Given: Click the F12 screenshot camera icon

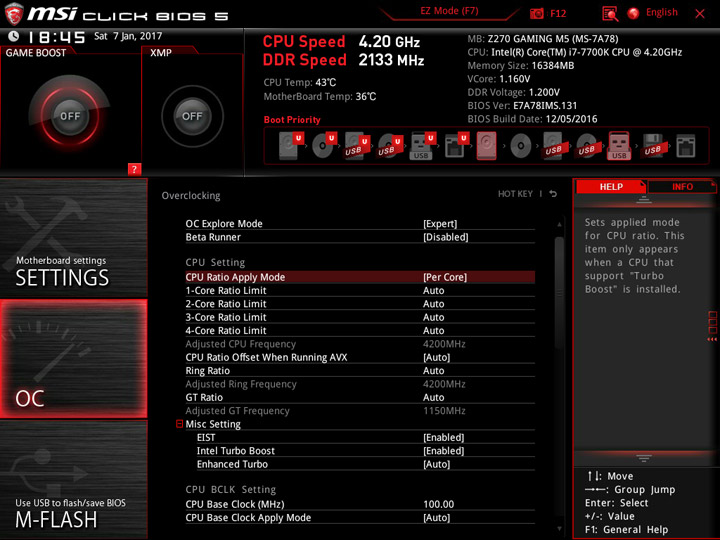Looking at the screenshot, I should (536, 14).
